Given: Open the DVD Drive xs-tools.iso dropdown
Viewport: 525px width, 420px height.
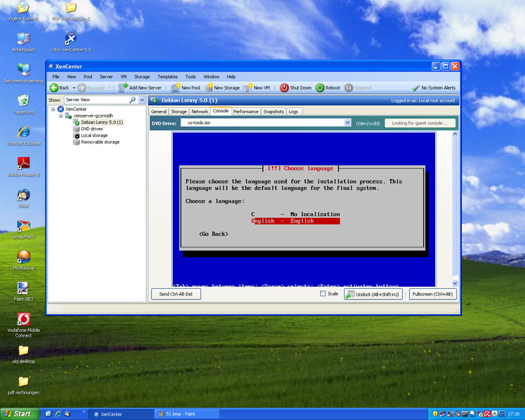Looking at the screenshot, I should 347,123.
